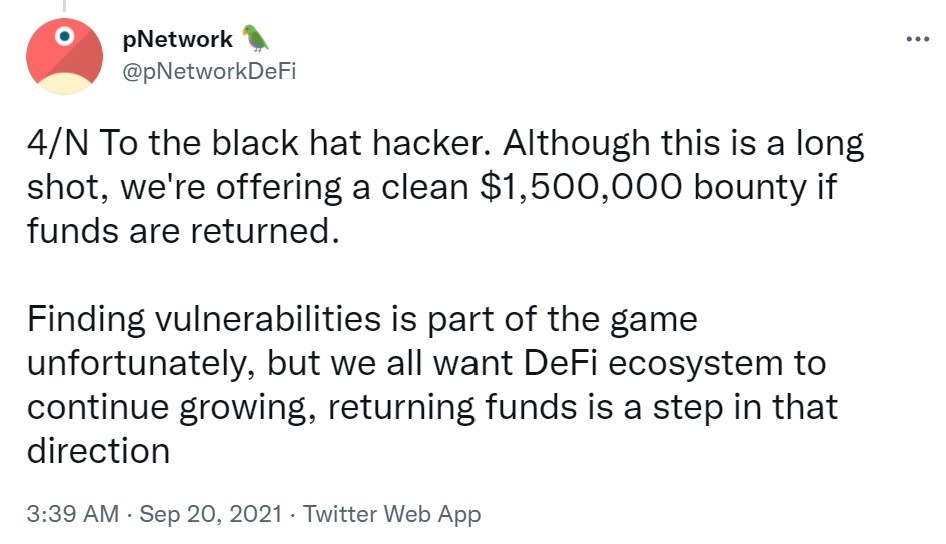The width and height of the screenshot is (946, 544).
Task: Click the Sep 20, 2021 date
Action: (211, 515)
